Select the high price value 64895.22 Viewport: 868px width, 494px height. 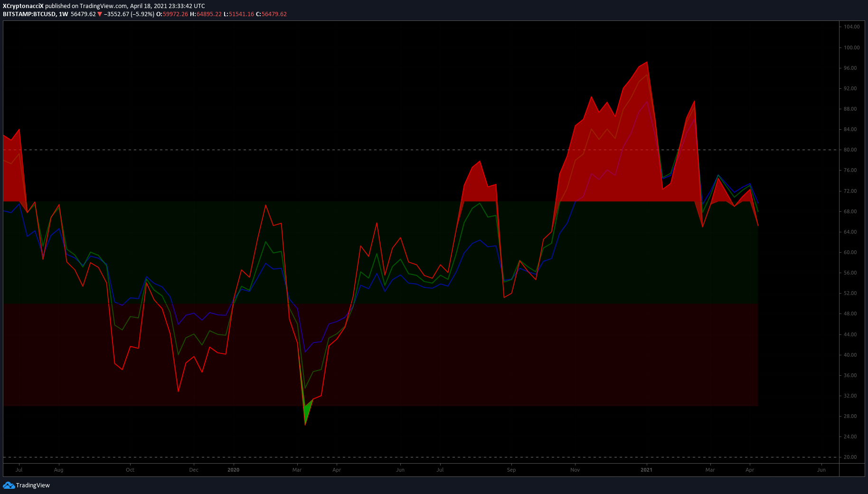[x=209, y=14]
